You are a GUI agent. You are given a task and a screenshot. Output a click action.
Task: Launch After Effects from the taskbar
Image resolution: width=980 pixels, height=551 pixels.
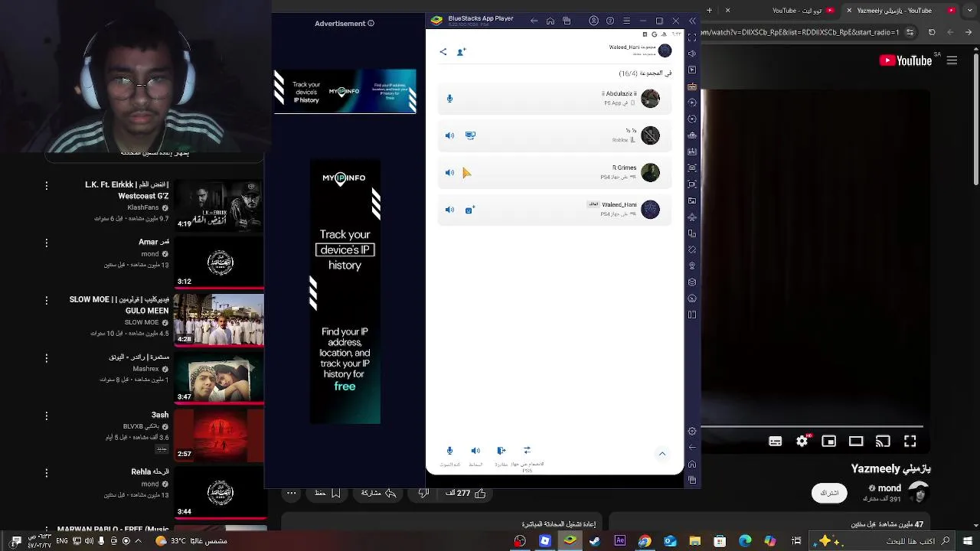coord(620,540)
